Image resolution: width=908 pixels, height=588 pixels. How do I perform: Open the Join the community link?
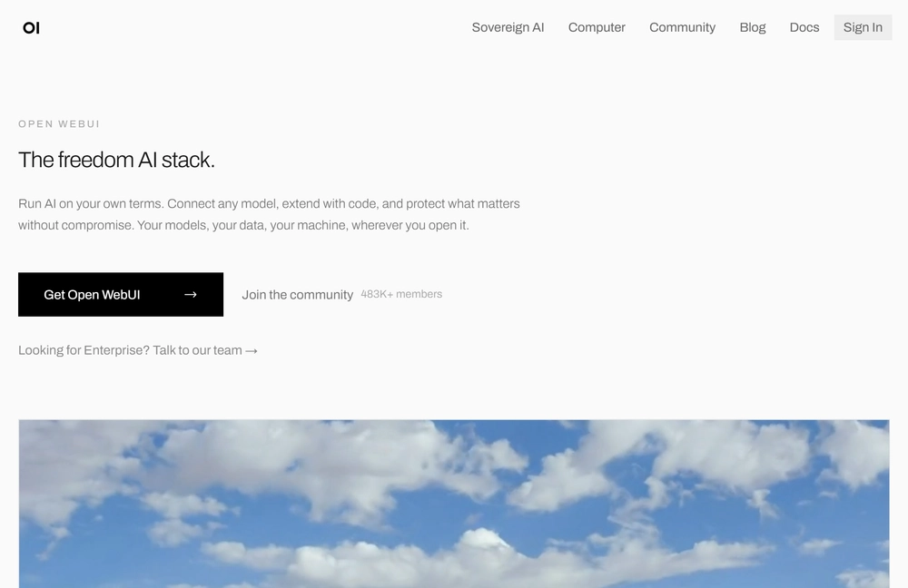tap(297, 295)
